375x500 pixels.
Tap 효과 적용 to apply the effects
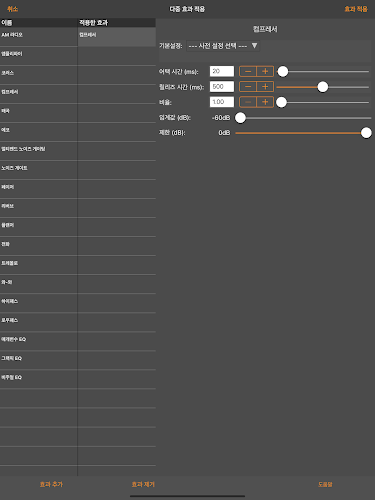click(x=356, y=9)
